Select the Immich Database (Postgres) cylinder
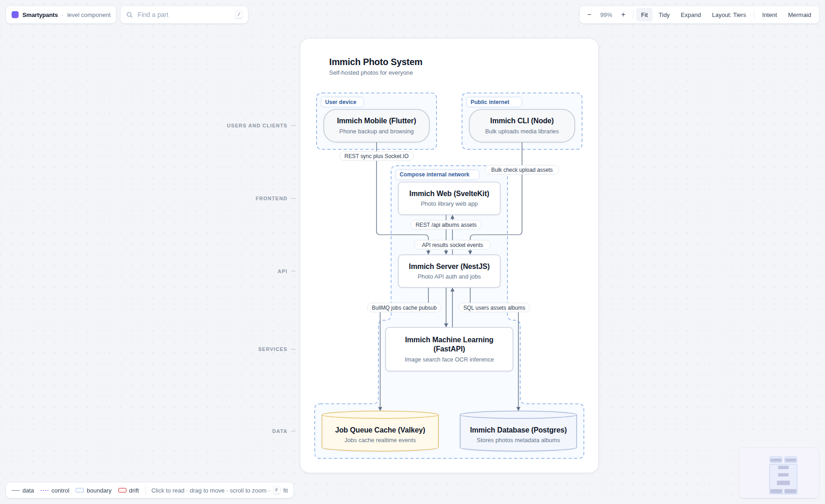 [x=518, y=431]
